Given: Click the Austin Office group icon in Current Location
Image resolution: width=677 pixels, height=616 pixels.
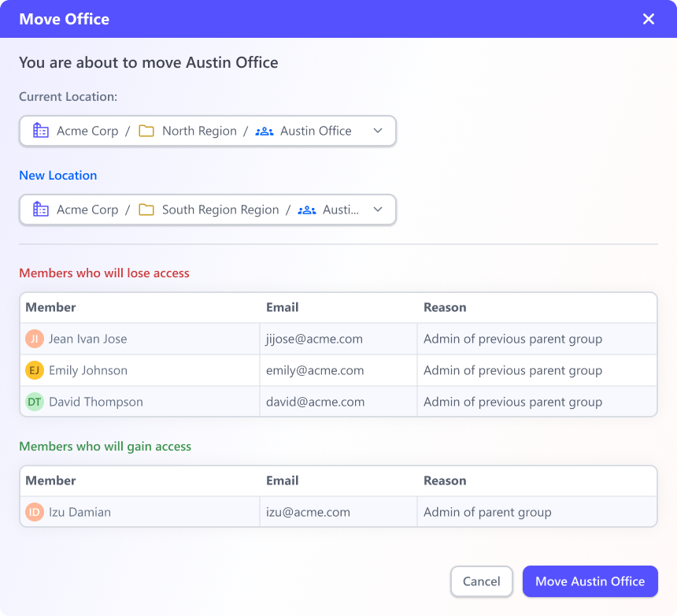Looking at the screenshot, I should pos(265,132).
